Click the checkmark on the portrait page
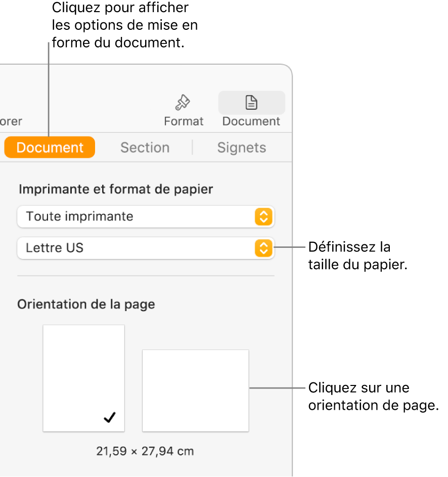Image resolution: width=448 pixels, height=477 pixels. [110, 417]
